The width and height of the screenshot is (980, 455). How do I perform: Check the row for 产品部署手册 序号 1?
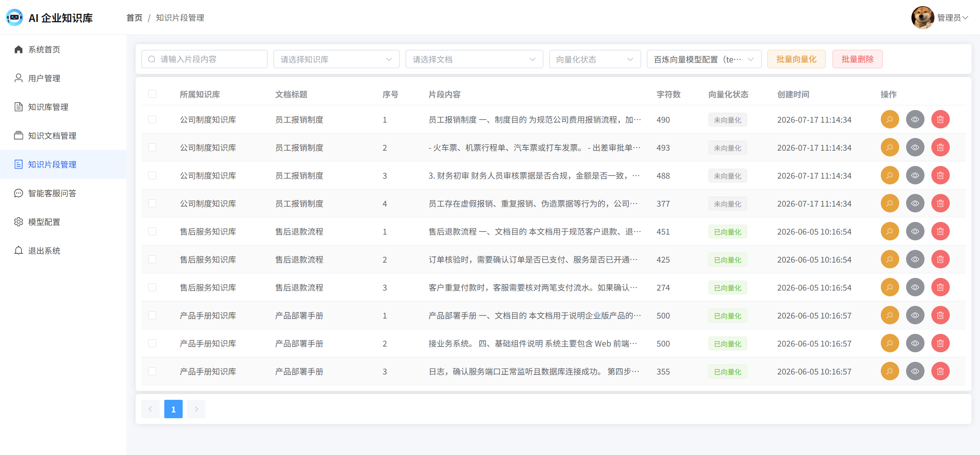coord(152,315)
